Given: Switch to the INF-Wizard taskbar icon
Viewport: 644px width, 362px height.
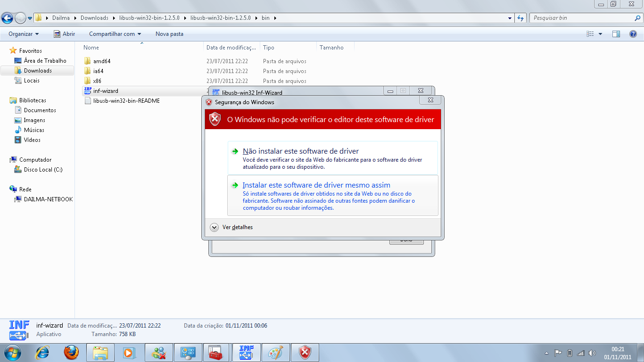Looking at the screenshot, I should 246,352.
